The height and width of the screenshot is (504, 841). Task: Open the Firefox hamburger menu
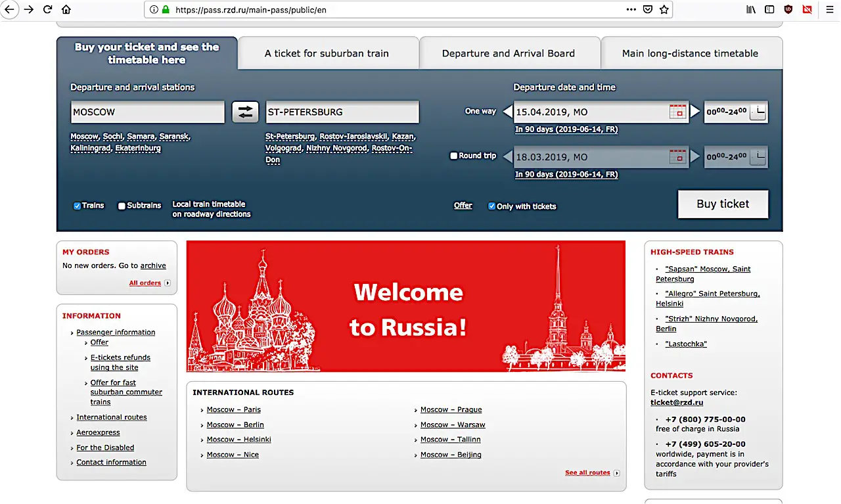pos(830,10)
